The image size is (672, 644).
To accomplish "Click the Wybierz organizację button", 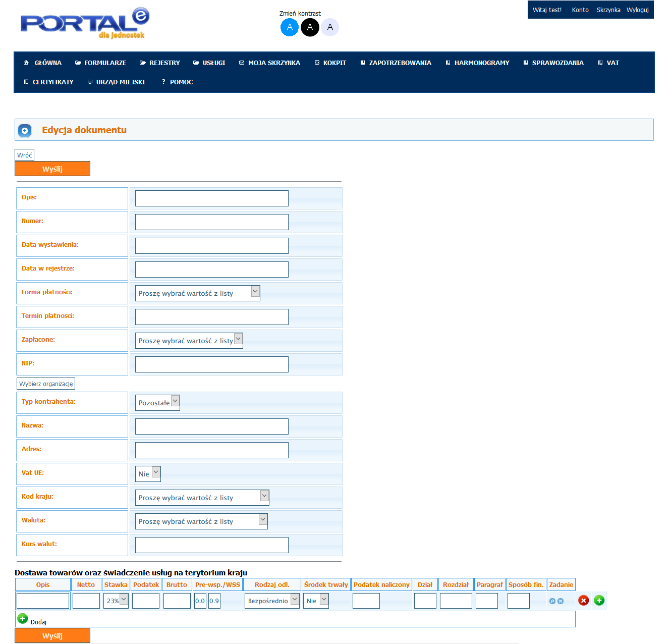I will (46, 384).
